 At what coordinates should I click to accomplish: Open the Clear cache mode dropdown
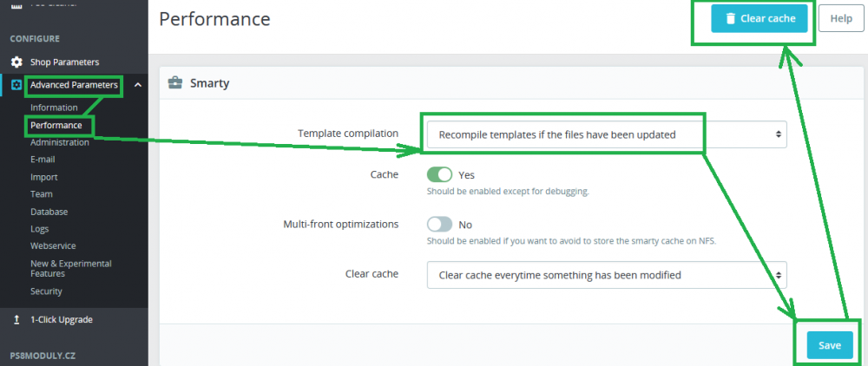tap(606, 275)
